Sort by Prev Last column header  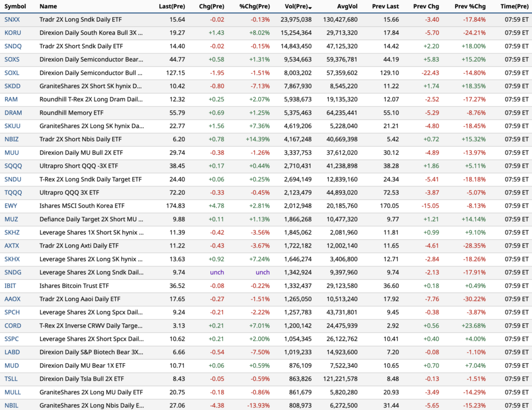pos(385,6)
